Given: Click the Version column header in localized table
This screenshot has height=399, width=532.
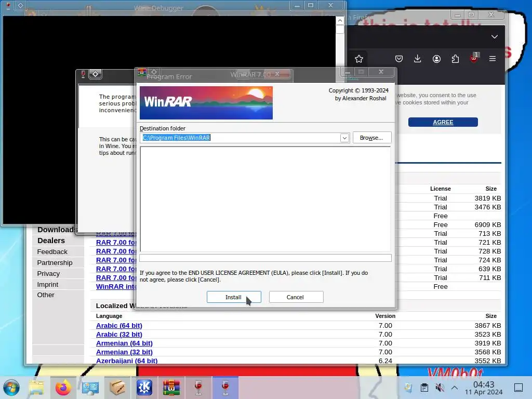Looking at the screenshot, I should (x=385, y=316).
